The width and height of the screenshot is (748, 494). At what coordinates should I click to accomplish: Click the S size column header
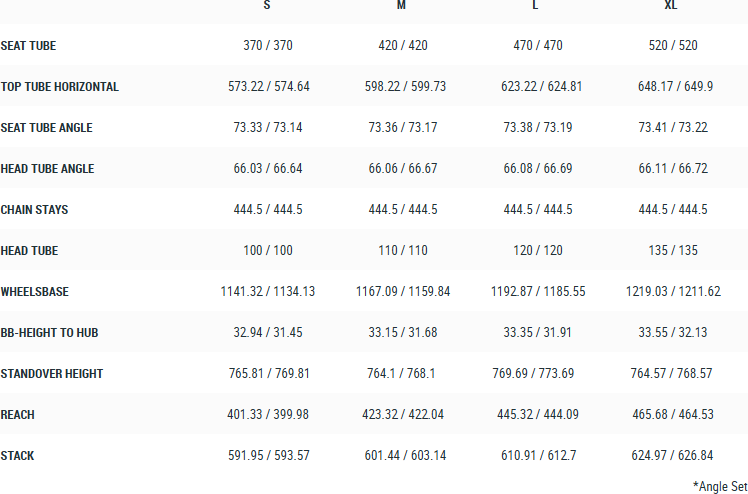pyautogui.click(x=267, y=6)
